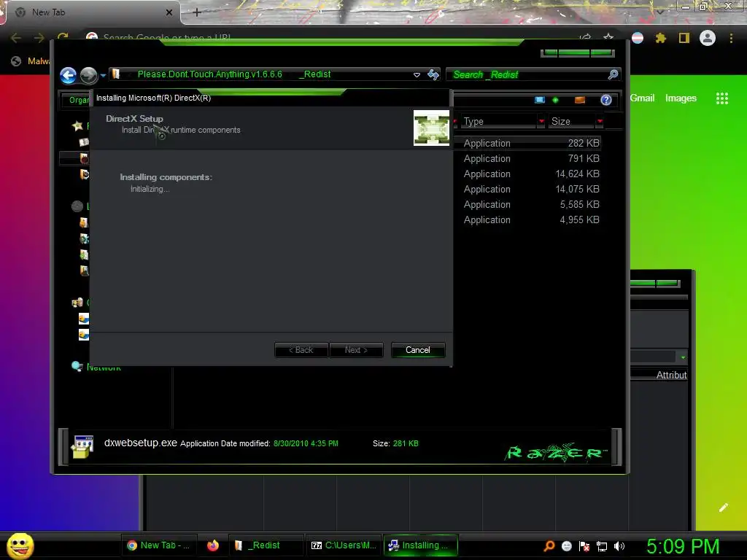The width and height of the screenshot is (747, 560).
Task: Open recent locations dropdown beside navigation arrows
Action: tap(103, 75)
